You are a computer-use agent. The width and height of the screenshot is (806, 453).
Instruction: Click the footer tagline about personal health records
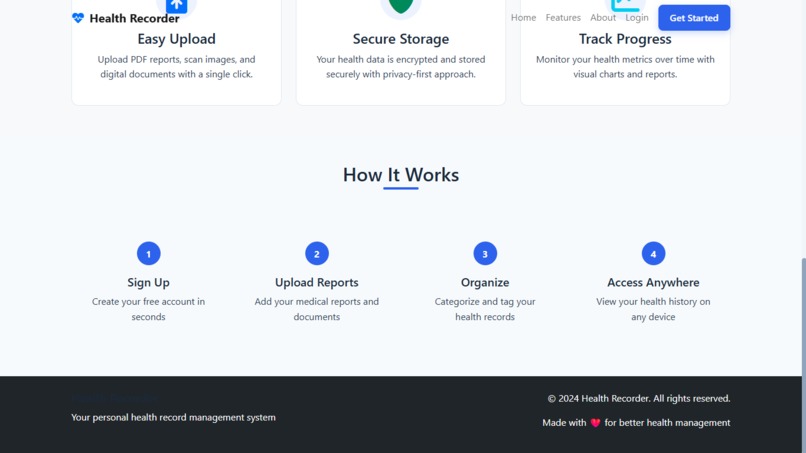[173, 418]
